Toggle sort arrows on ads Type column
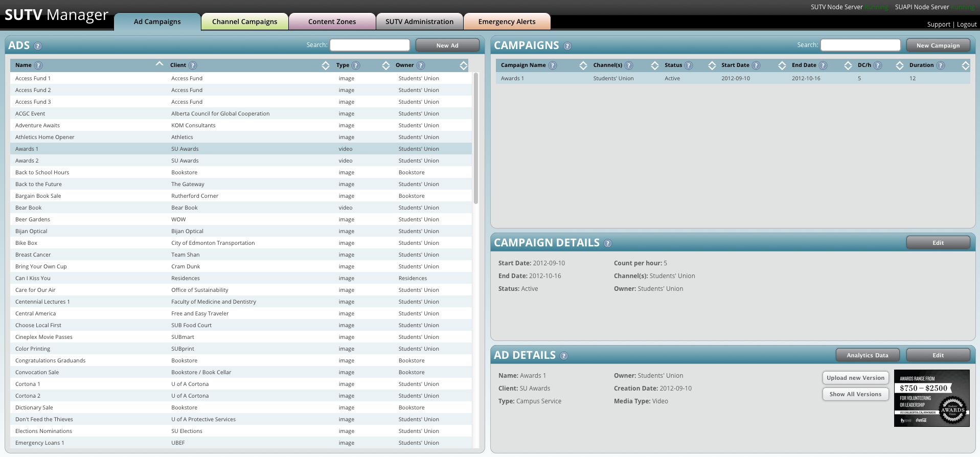 click(x=386, y=65)
